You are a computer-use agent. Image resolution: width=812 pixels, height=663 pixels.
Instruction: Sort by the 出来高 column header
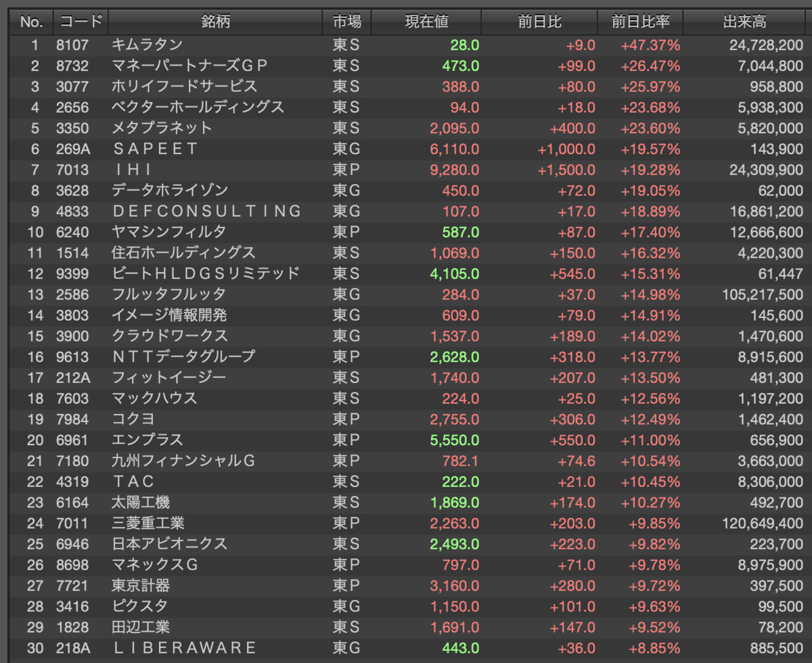pyautogui.click(x=744, y=22)
